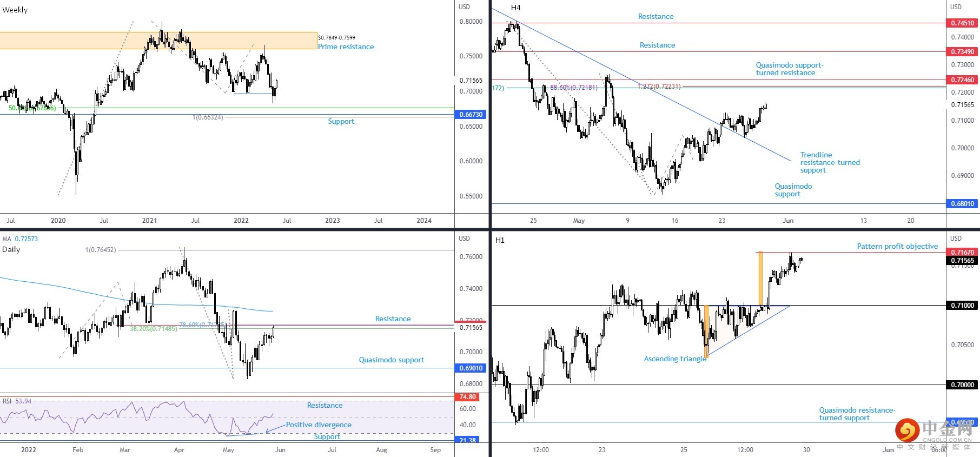Image resolution: width=980 pixels, height=457 pixels.
Task: Click the black 0.71000 price tag on H1 axis
Action: 963,306
